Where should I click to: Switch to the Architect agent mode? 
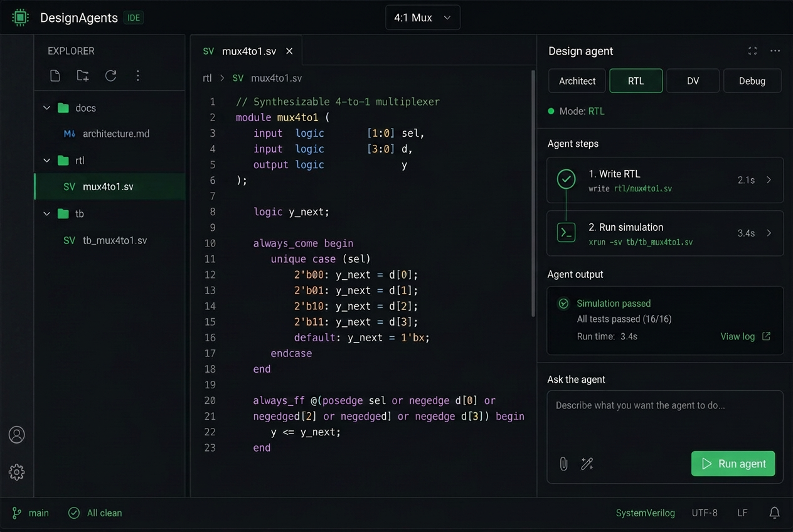coord(577,81)
